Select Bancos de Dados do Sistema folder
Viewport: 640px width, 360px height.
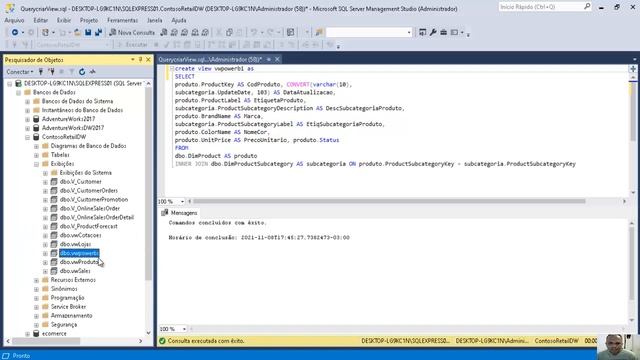tap(78, 101)
